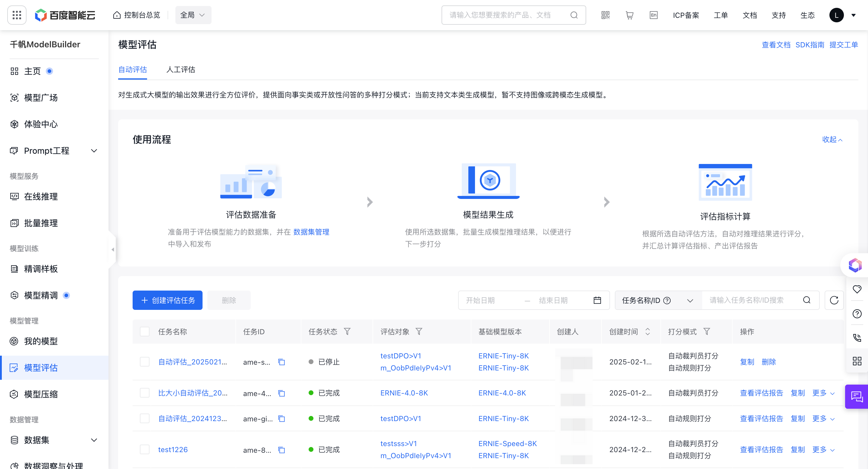This screenshot has height=469, width=868.
Task: Click 删除 in the 自动评估_2025021 row
Action: coord(769,362)
